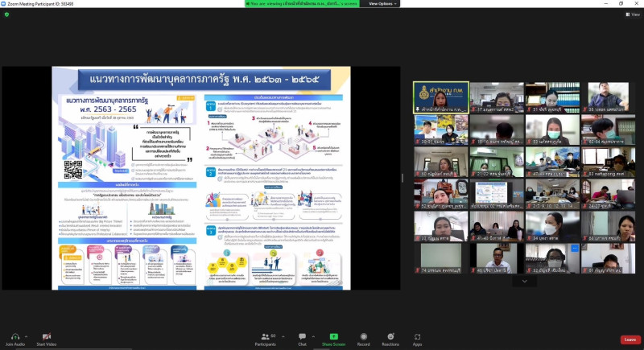Screen dimensions: 644x350
Task: Open the Apps panel
Action: pyautogui.click(x=417, y=340)
